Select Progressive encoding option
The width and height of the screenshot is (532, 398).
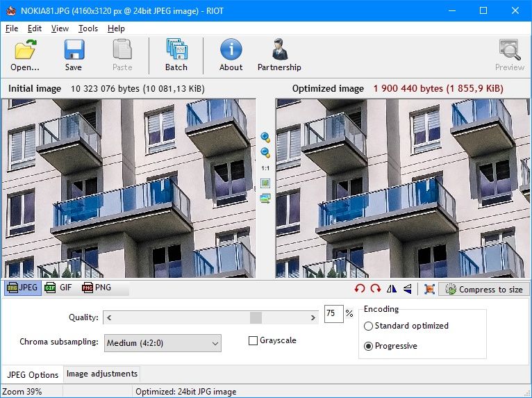coord(368,346)
